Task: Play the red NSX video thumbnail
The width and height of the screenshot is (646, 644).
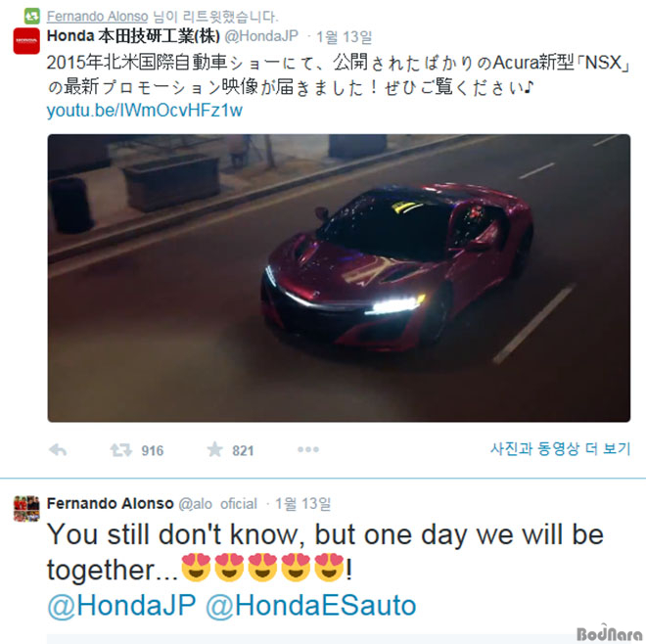Action: pos(339,278)
